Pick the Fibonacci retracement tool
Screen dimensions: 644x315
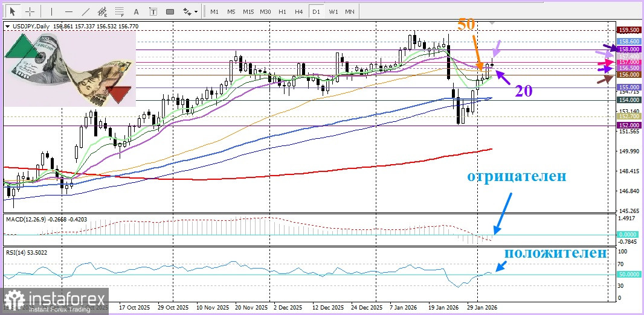tap(119, 11)
